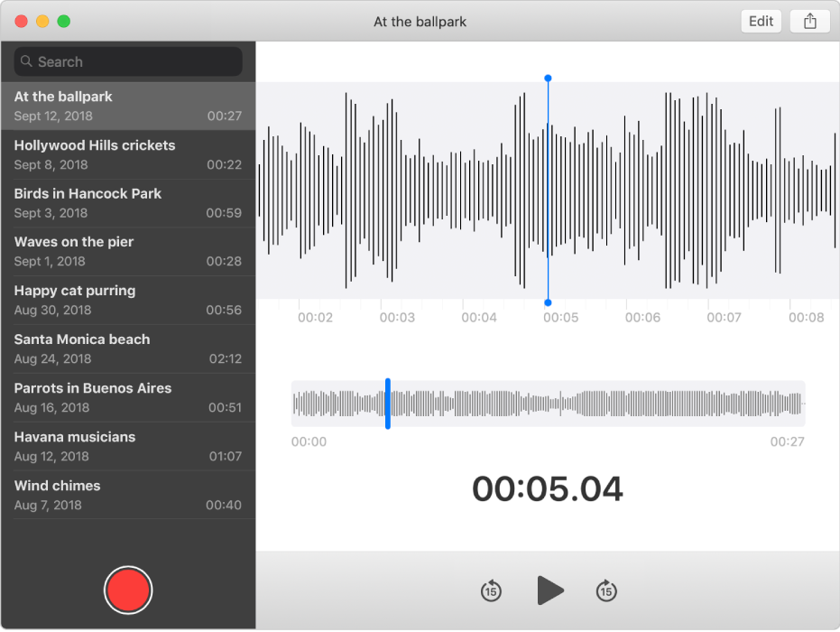The width and height of the screenshot is (840, 632).
Task: Open the Birds in Hancock Park recording
Action: coord(128,203)
